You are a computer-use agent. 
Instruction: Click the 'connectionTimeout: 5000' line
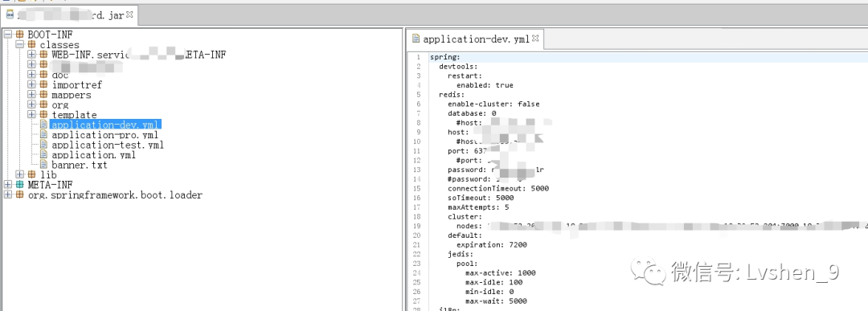pos(497,189)
